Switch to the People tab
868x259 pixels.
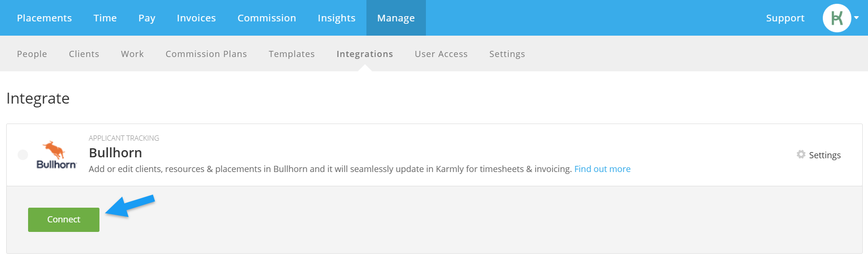(x=32, y=54)
